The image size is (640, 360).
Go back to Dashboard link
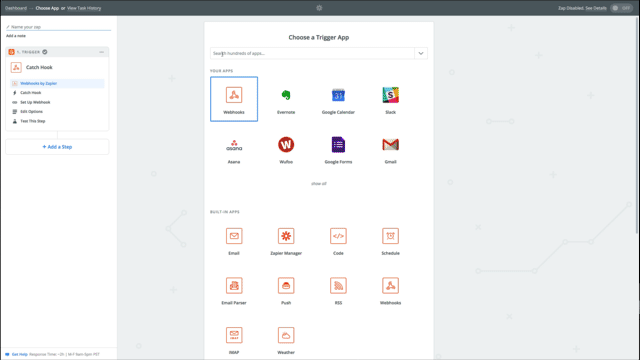click(x=16, y=8)
